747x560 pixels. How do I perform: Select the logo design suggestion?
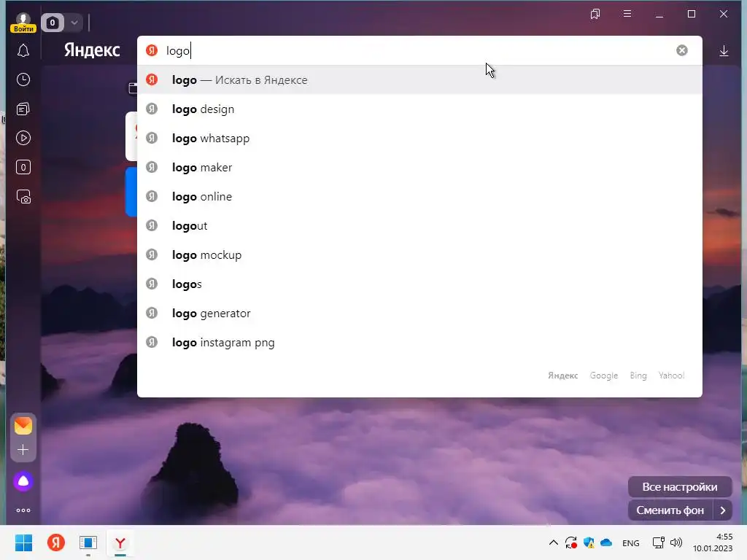tap(419, 109)
